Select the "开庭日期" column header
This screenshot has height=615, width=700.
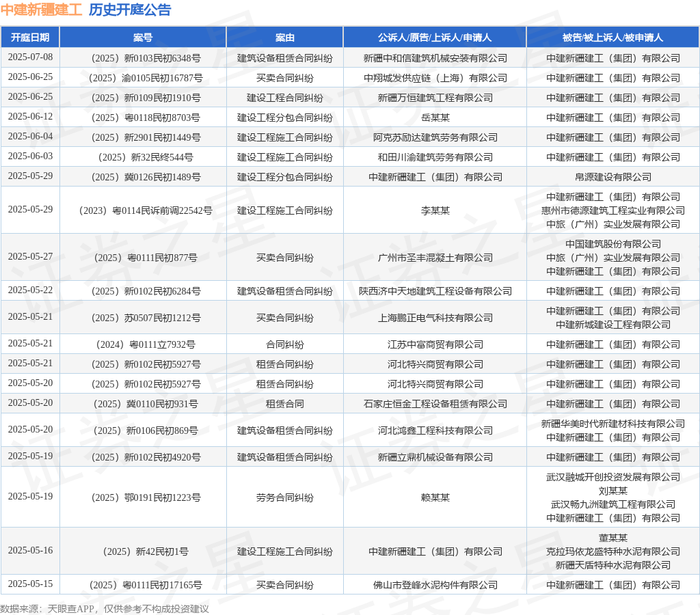[30, 38]
